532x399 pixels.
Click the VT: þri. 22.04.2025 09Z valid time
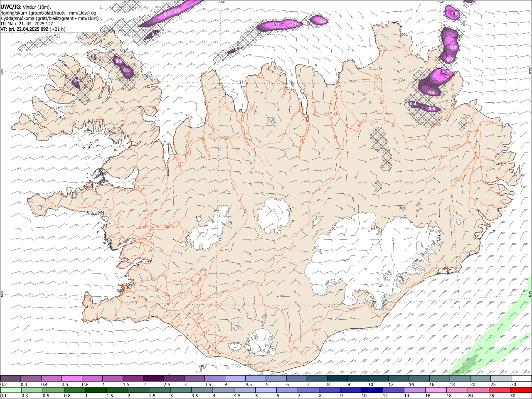coord(25,29)
